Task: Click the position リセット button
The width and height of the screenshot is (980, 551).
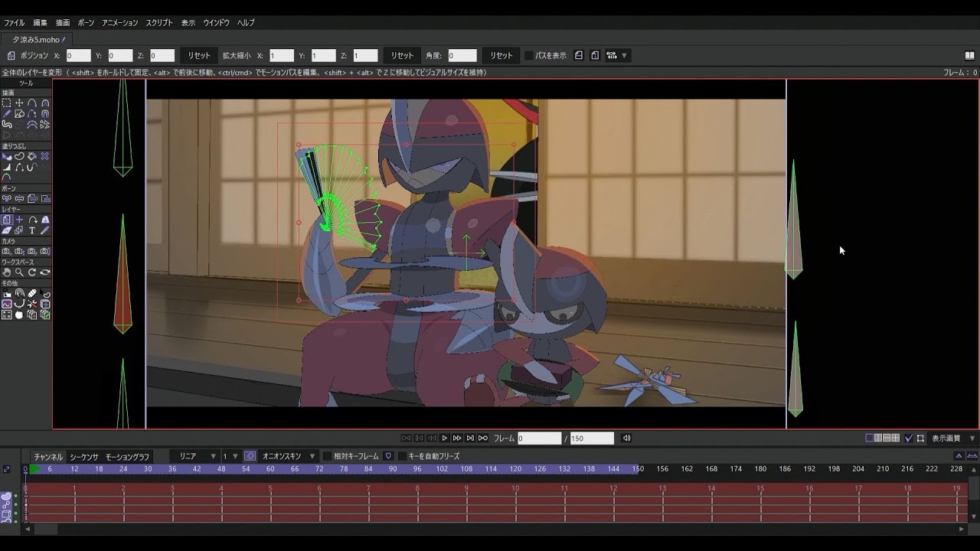Action: (x=199, y=56)
